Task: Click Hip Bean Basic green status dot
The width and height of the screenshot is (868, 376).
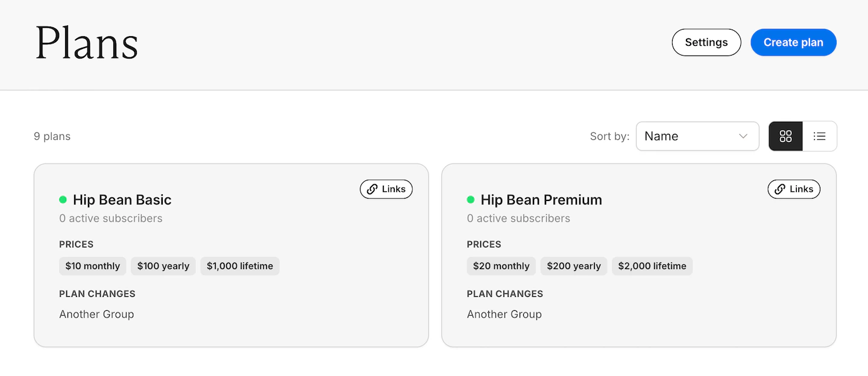Action: (63, 200)
